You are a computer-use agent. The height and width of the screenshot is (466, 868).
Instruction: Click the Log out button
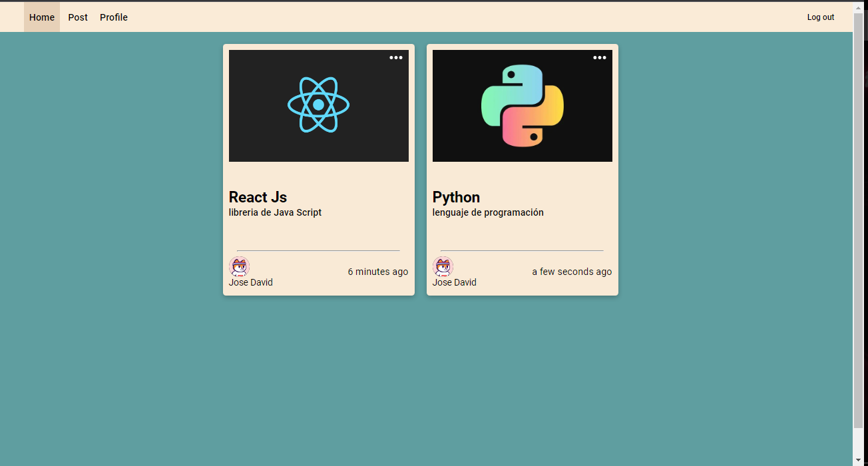point(821,17)
